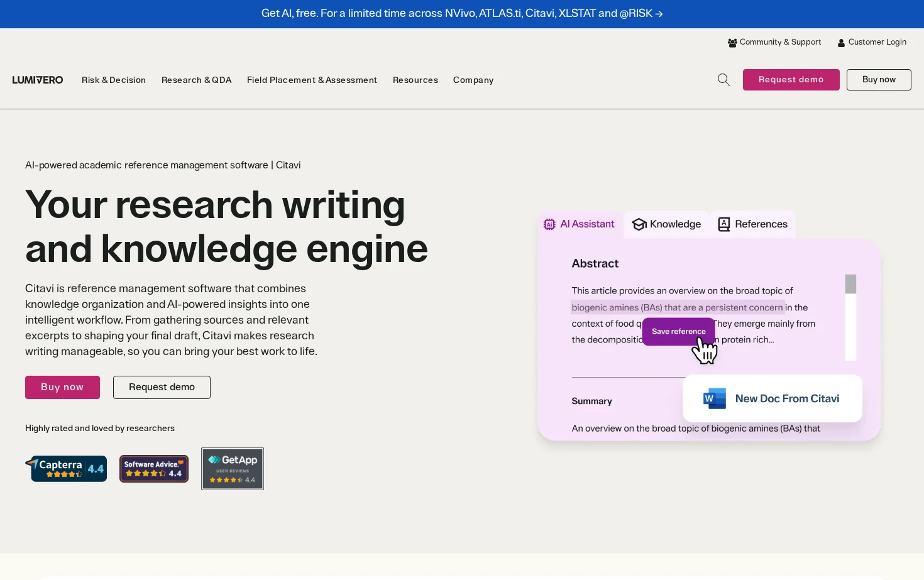Click the Word icon beside New Doc
Image resolution: width=924 pixels, height=580 pixels.
714,398
